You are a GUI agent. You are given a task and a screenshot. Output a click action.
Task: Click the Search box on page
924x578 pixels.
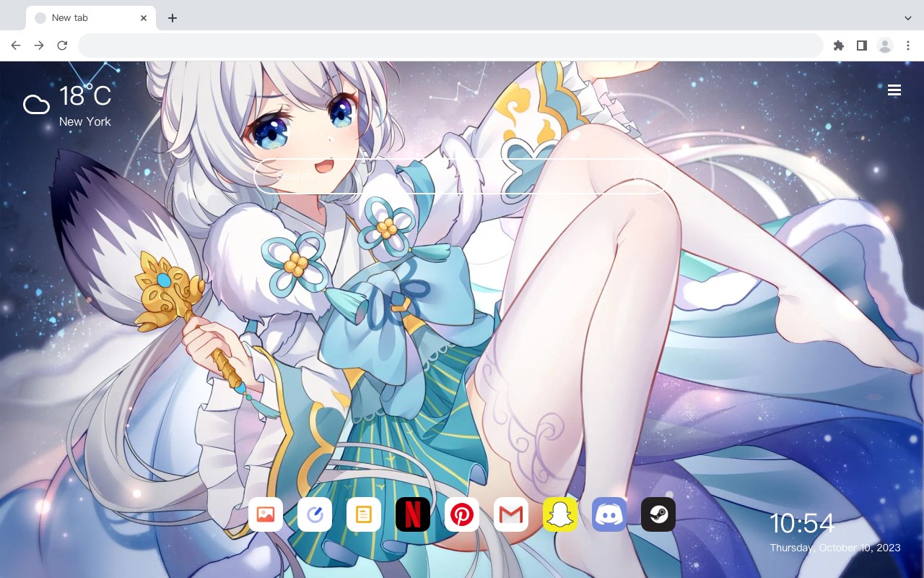point(462,176)
